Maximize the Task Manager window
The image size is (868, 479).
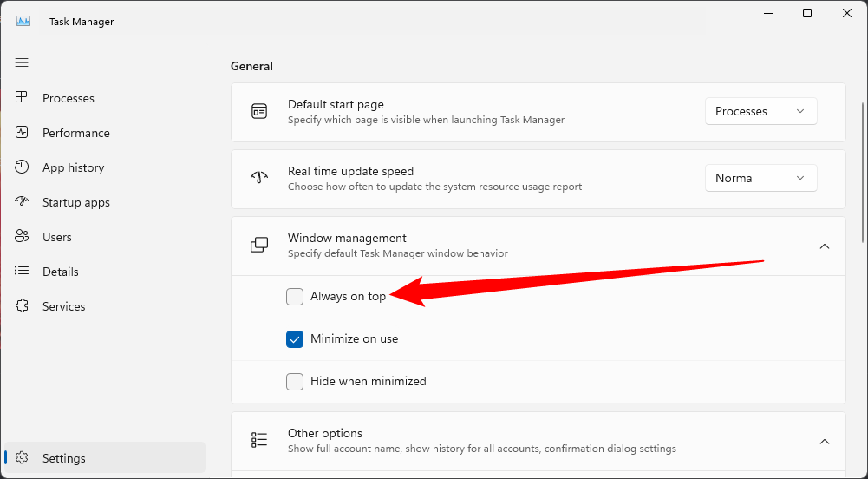[x=807, y=13]
